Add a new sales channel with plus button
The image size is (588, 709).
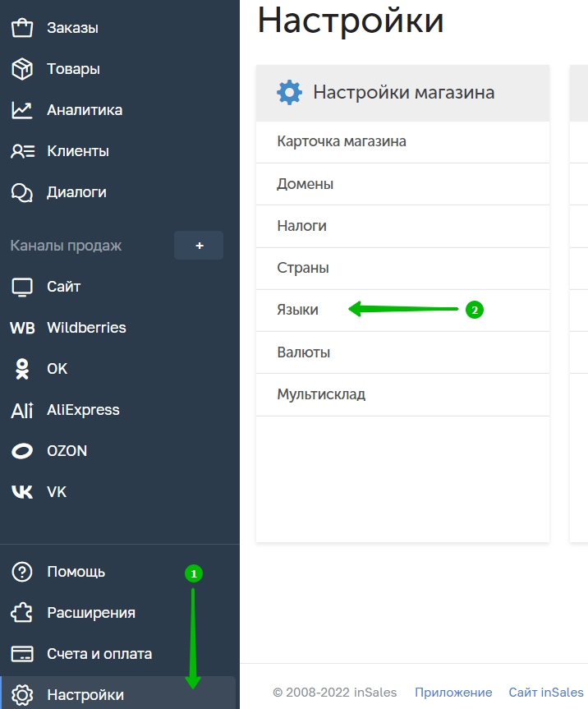click(199, 246)
